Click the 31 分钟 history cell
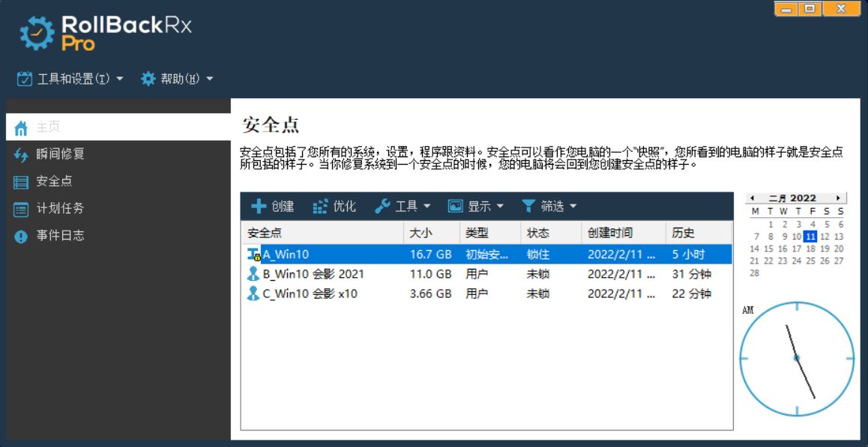This screenshot has height=447, width=868. point(691,274)
